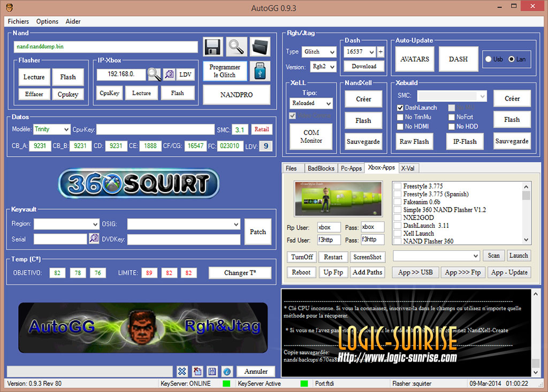Click the small floppy icon in bottom toolbar
Screen dimensions: 548x392
pyautogui.click(x=212, y=371)
